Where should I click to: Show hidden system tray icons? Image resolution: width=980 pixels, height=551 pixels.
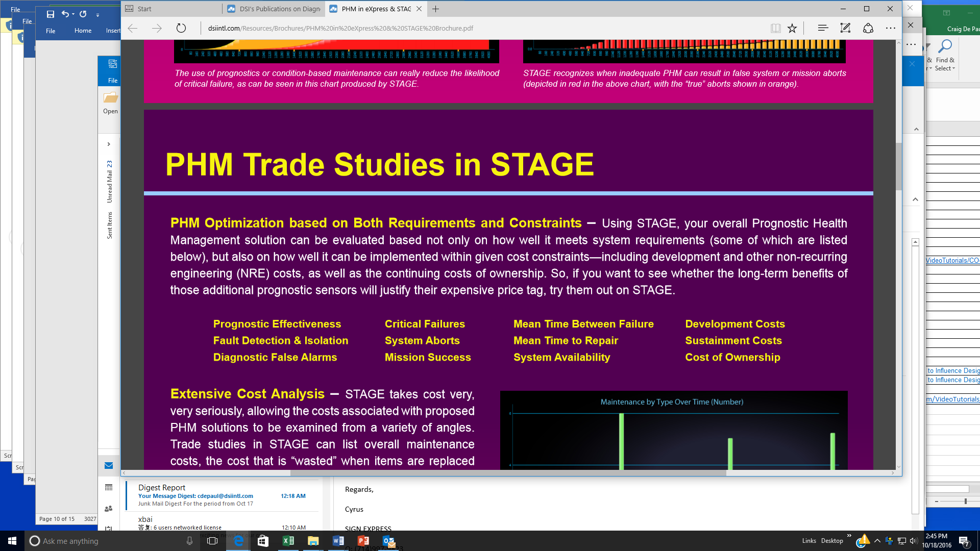pyautogui.click(x=877, y=541)
